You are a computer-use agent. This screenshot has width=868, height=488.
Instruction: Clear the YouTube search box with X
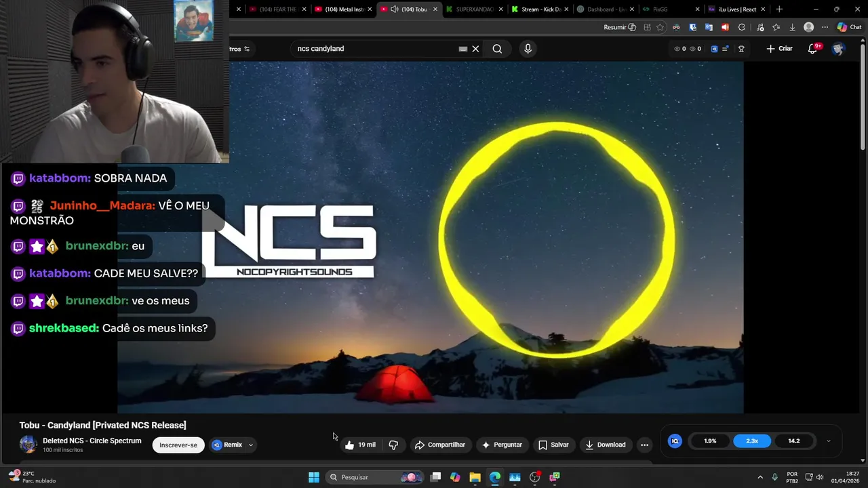(x=475, y=49)
